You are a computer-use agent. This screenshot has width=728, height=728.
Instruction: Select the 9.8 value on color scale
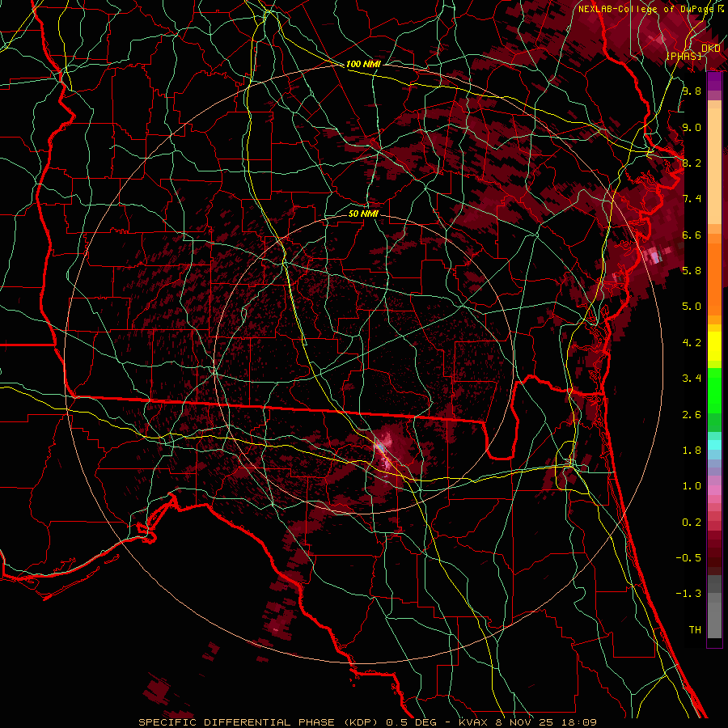click(x=692, y=91)
